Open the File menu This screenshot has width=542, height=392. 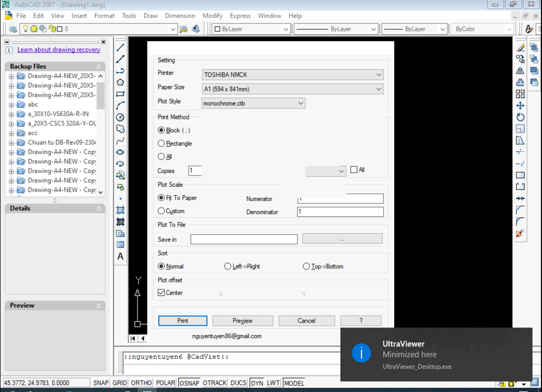click(x=21, y=16)
